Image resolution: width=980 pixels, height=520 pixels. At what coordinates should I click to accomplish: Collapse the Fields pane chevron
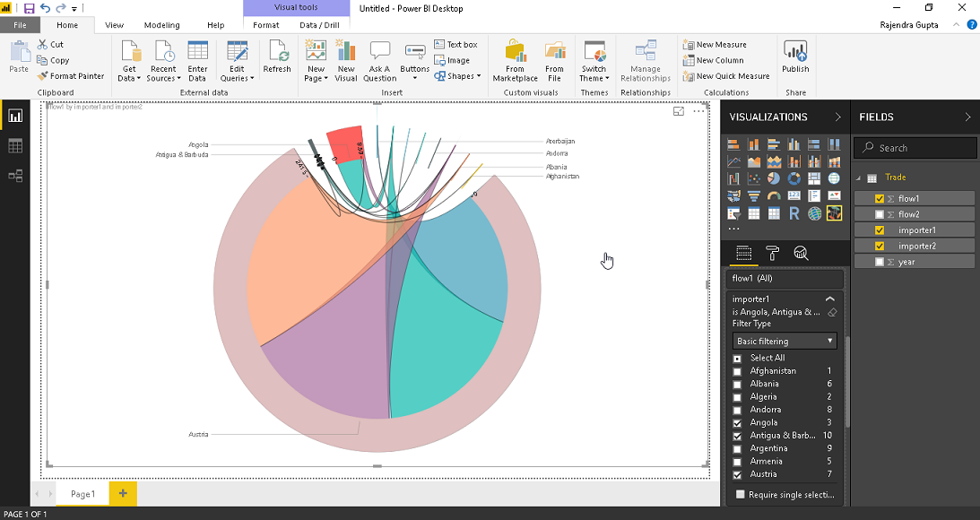click(967, 117)
